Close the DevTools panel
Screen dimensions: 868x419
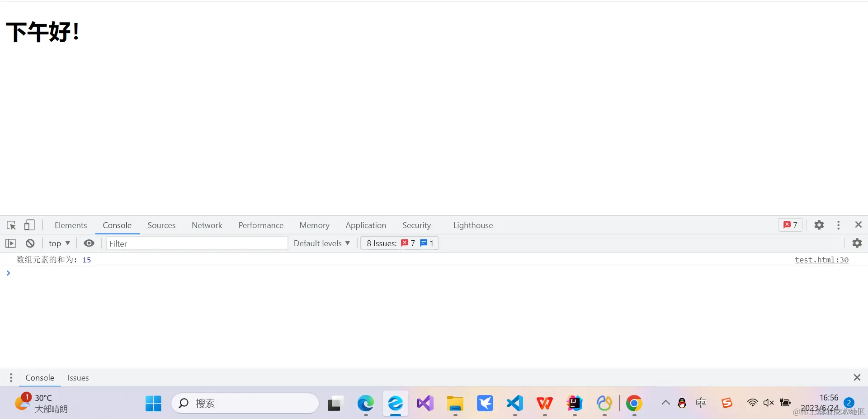click(x=859, y=224)
